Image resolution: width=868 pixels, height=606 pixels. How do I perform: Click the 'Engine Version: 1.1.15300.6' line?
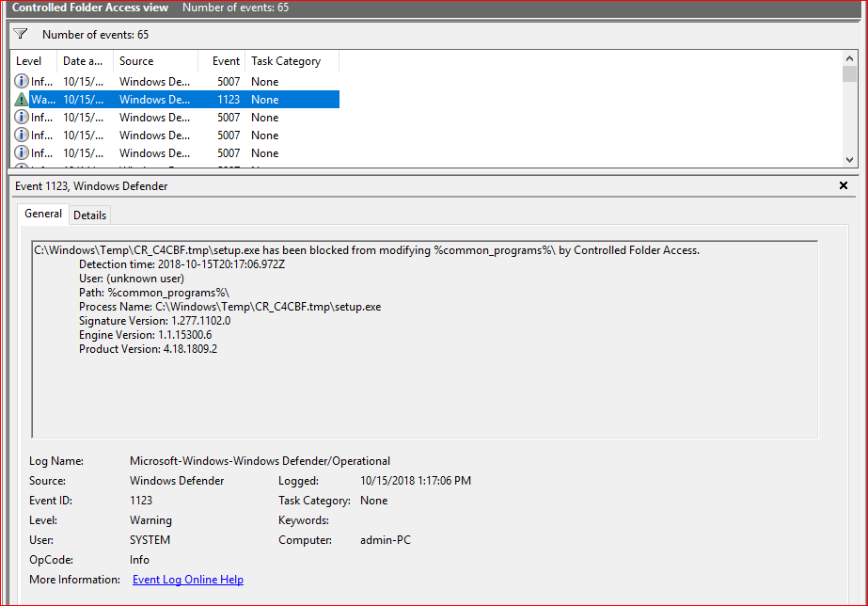tap(146, 335)
